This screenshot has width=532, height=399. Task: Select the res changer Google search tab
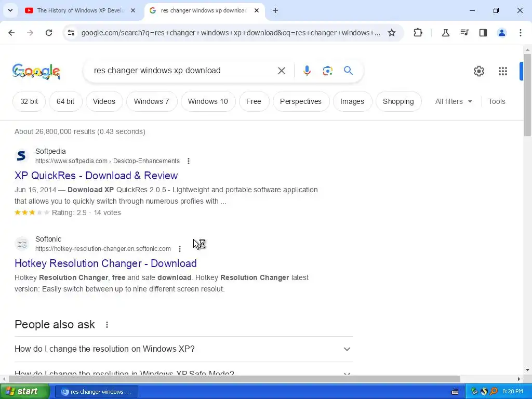point(204,10)
